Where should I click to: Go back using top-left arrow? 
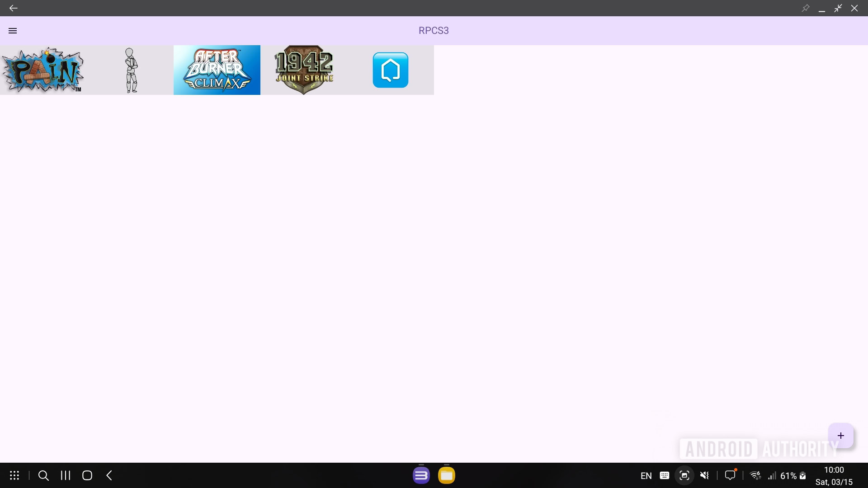(13, 8)
